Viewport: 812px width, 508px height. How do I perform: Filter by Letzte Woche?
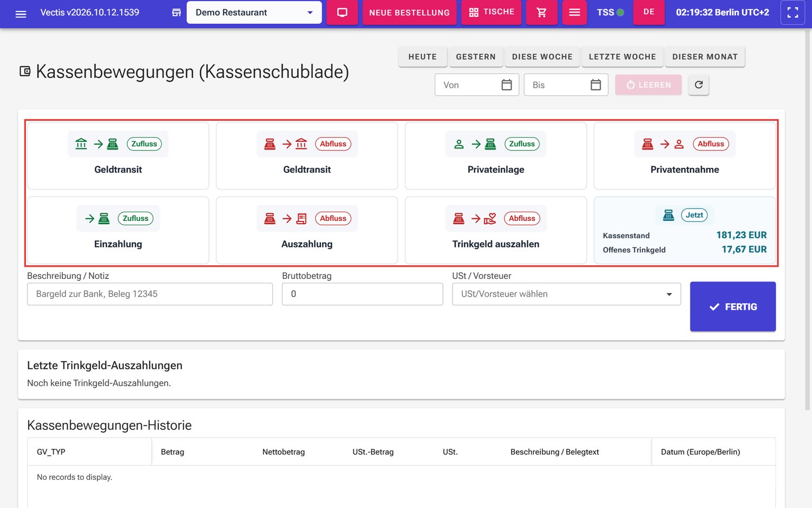coord(623,57)
